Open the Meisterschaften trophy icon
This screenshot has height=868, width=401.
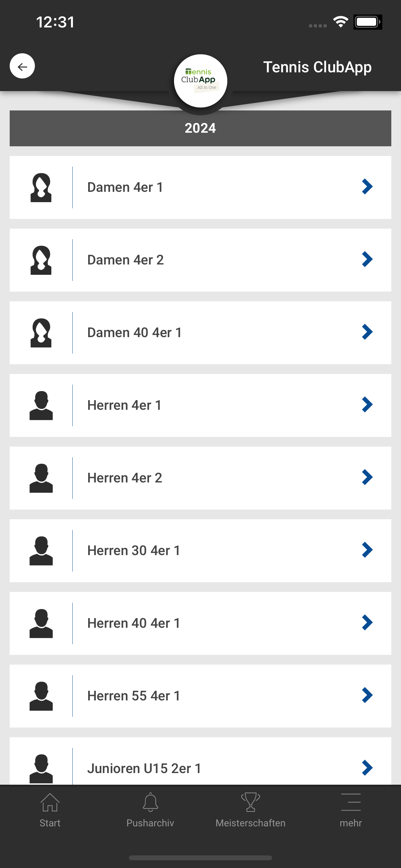(x=250, y=802)
